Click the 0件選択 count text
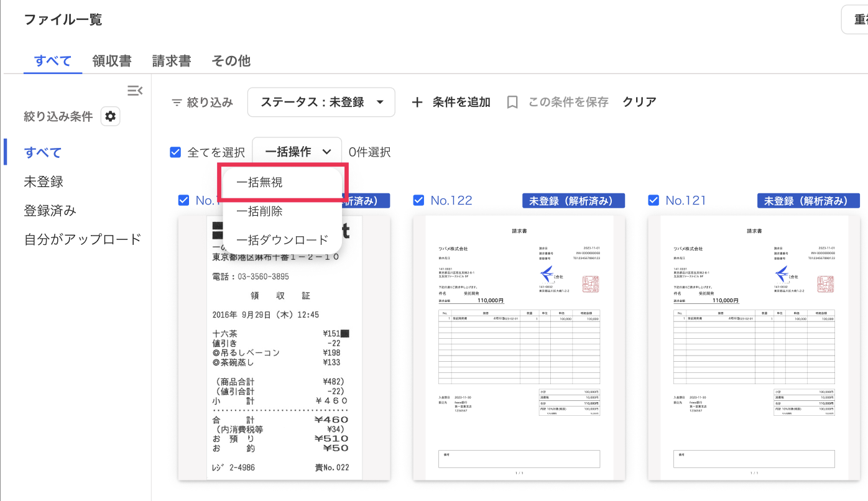 pos(369,152)
